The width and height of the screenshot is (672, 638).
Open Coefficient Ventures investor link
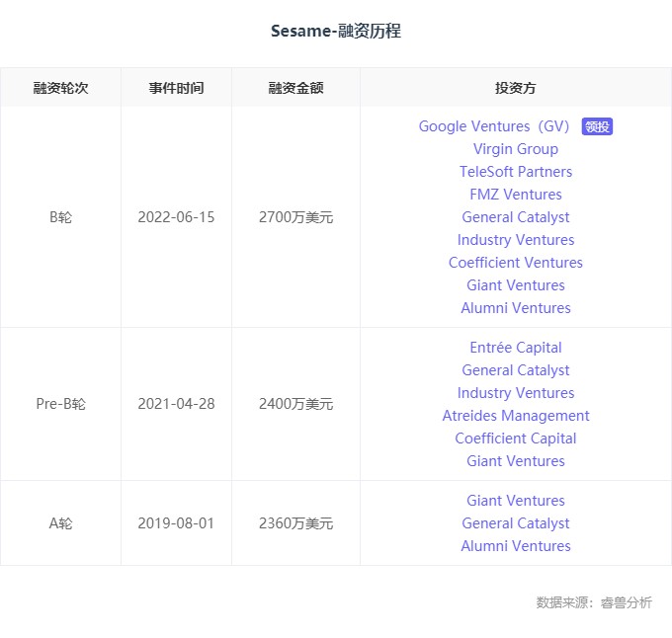(x=516, y=263)
